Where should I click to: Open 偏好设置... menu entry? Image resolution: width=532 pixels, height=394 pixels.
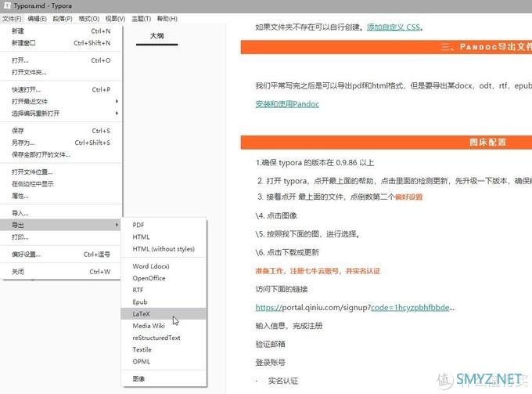coord(61,255)
